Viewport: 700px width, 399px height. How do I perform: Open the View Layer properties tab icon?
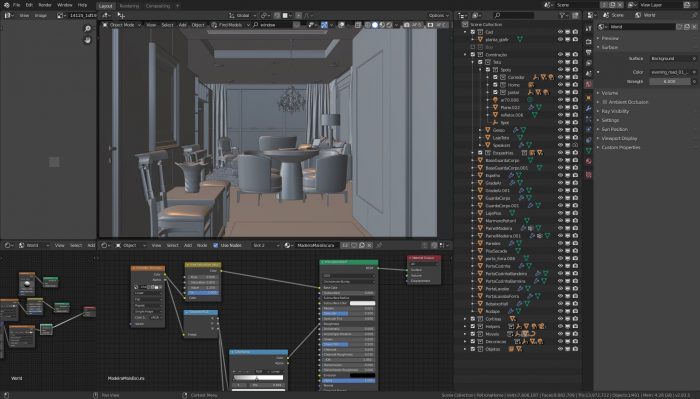588,63
